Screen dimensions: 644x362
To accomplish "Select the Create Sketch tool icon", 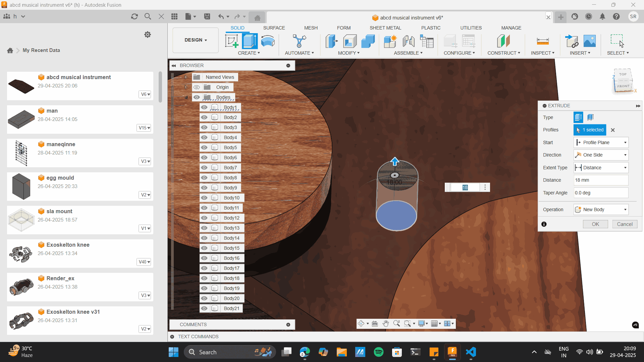I will tap(232, 41).
